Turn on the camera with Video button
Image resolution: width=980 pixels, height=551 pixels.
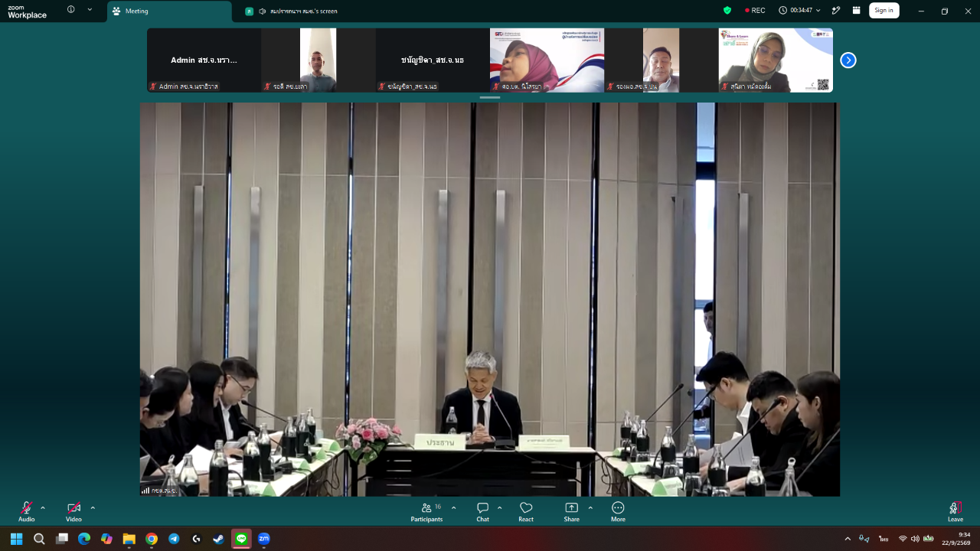pyautogui.click(x=73, y=512)
